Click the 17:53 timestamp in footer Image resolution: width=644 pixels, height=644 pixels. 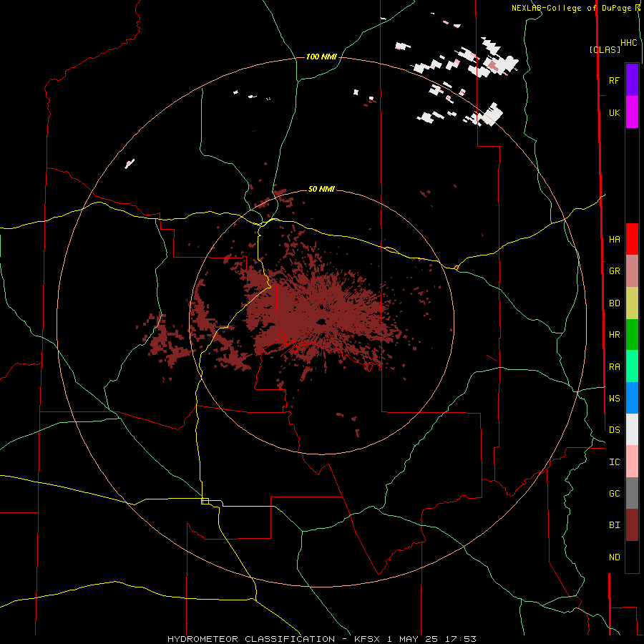462,639
